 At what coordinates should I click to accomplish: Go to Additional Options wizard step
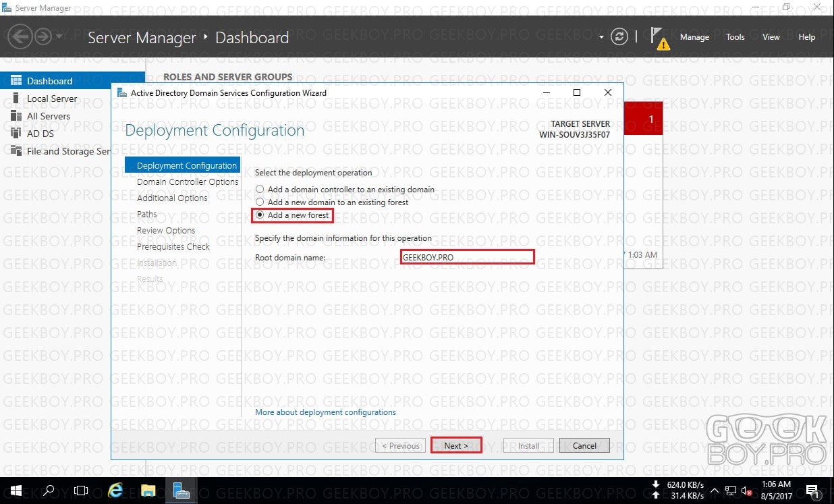pyautogui.click(x=172, y=198)
